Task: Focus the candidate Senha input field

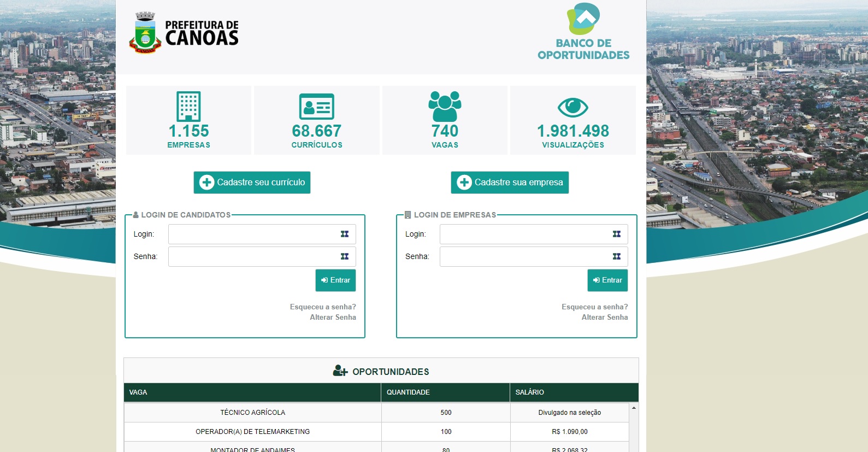Action: (x=262, y=256)
